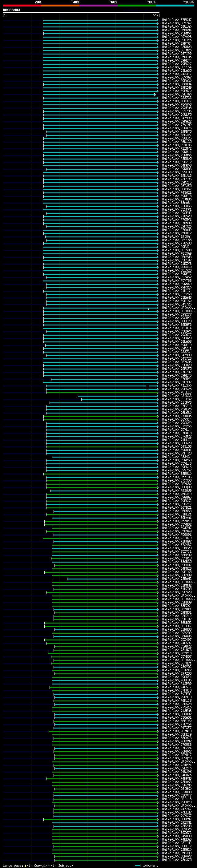Screen dimensions: 197x868
Task: Select UniRef100_Q67QC1 label
Action: (176, 664)
